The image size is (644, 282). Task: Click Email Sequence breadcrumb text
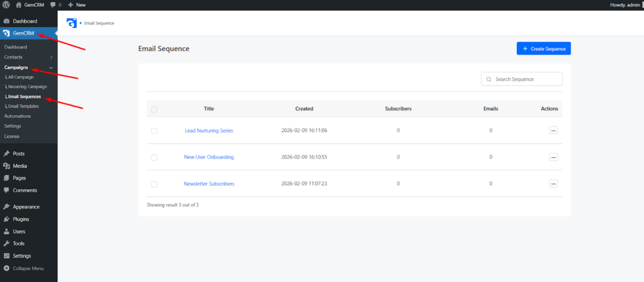point(99,23)
